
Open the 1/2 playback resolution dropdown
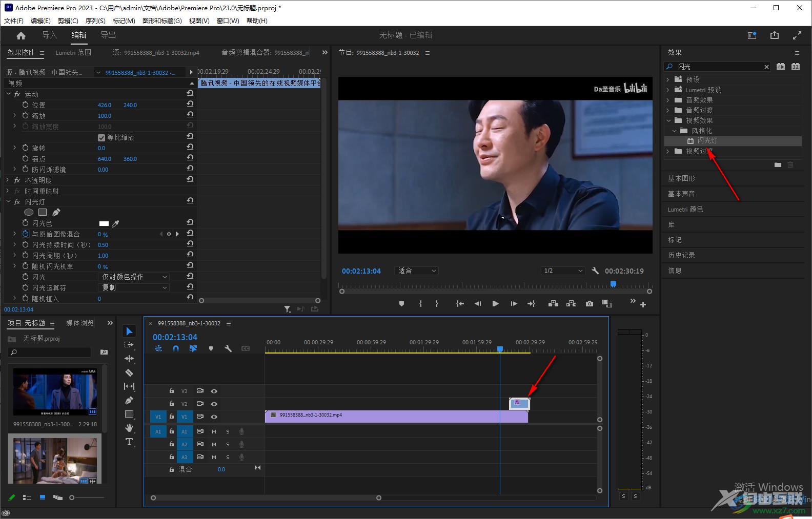[x=563, y=271]
